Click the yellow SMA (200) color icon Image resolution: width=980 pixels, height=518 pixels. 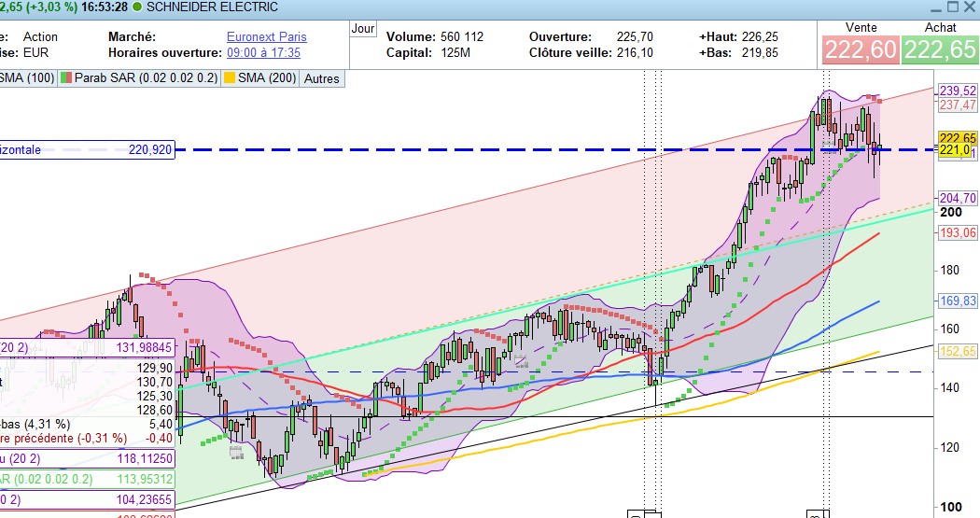tap(230, 78)
